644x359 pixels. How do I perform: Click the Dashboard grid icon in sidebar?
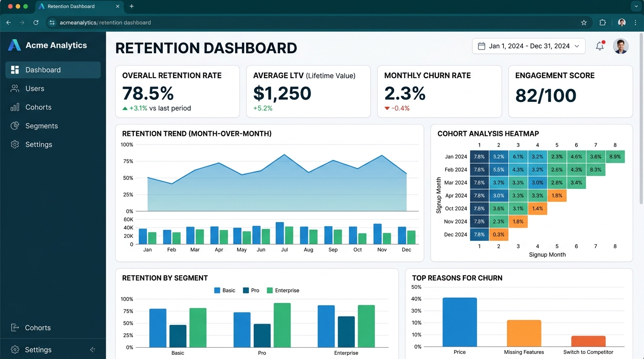pyautogui.click(x=15, y=70)
